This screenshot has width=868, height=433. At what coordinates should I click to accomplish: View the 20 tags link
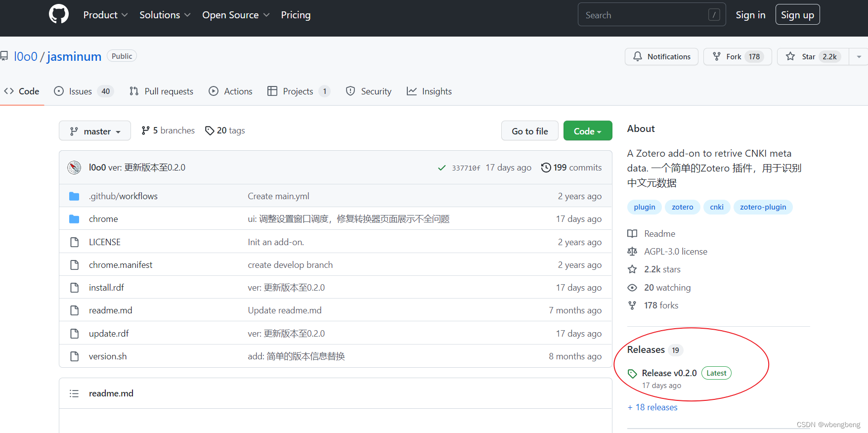click(x=225, y=130)
